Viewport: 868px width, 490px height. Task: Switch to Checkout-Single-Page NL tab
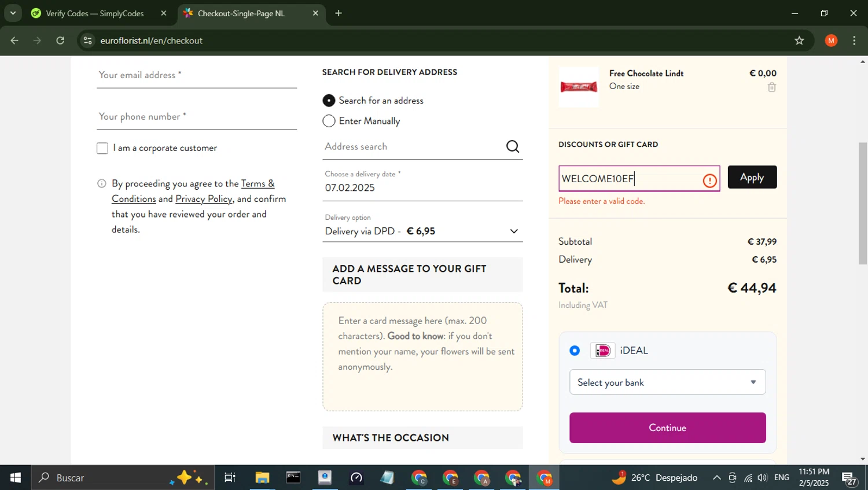(x=241, y=13)
